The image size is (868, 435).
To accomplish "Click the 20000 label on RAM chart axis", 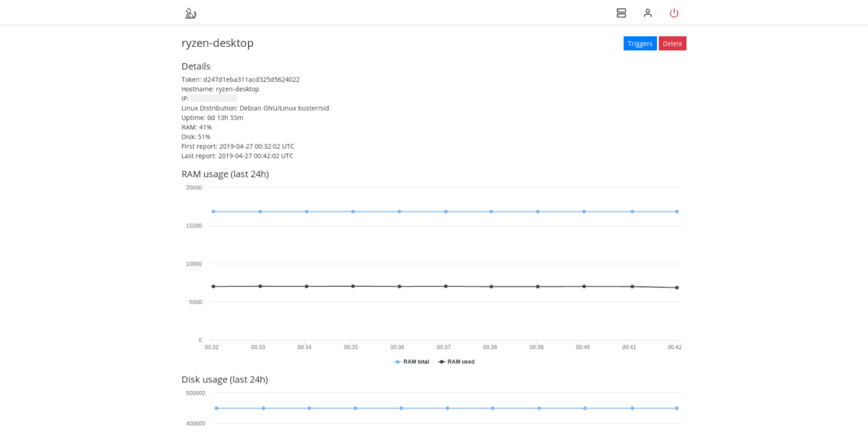I will (x=194, y=188).
